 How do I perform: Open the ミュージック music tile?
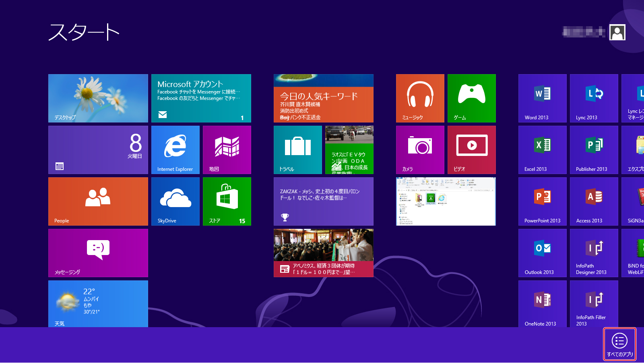[x=420, y=98]
